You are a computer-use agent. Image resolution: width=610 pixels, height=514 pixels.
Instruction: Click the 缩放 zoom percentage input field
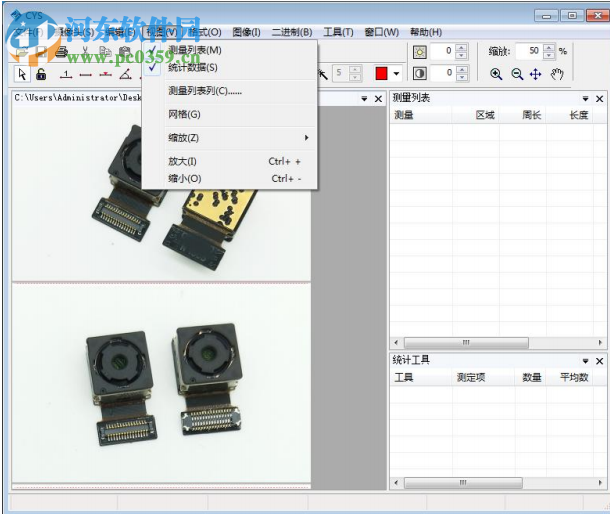[x=530, y=51]
